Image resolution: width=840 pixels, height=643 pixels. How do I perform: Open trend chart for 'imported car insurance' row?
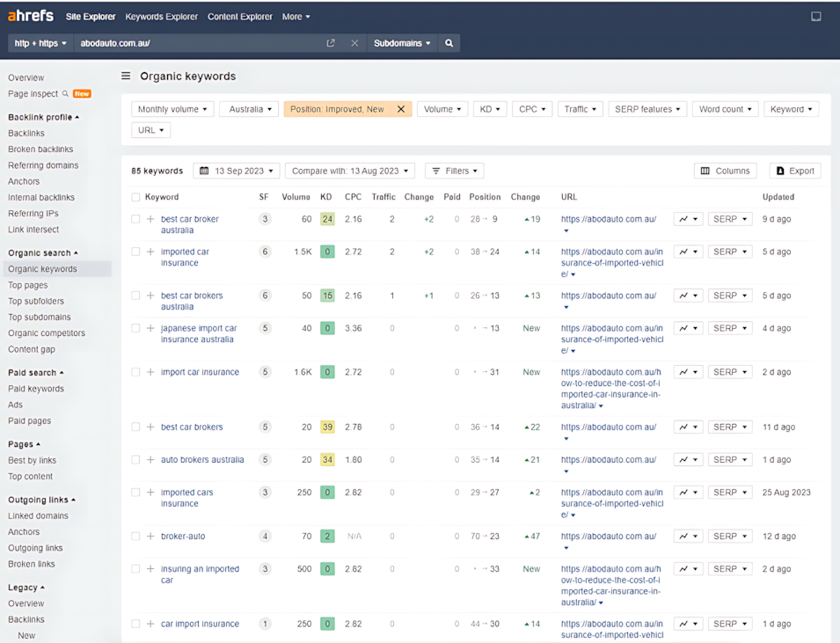click(x=688, y=252)
